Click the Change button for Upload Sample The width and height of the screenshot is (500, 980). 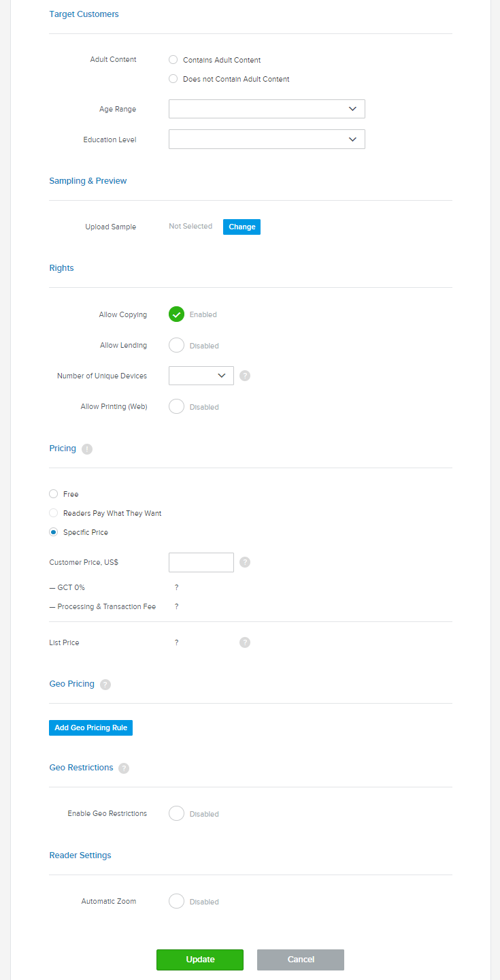pos(241,227)
